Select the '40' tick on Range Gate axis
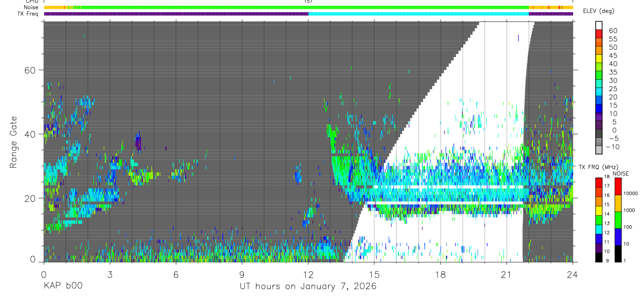The width and height of the screenshot is (644, 297). pyautogui.click(x=30, y=134)
